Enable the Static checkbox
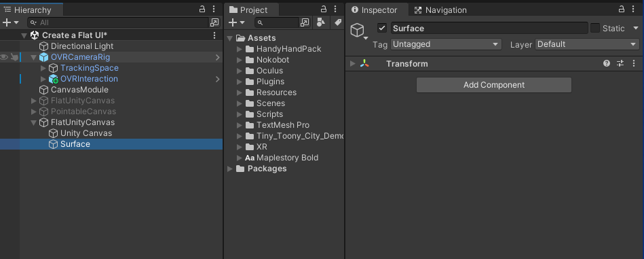Screen dimensions: 644x259 coord(595,28)
